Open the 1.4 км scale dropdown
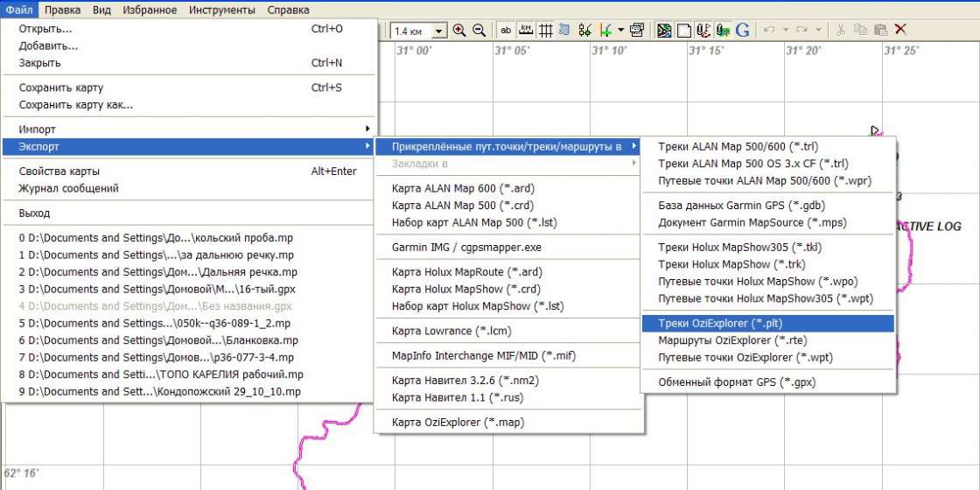Viewport: 980px width, 490px height. coord(438,31)
